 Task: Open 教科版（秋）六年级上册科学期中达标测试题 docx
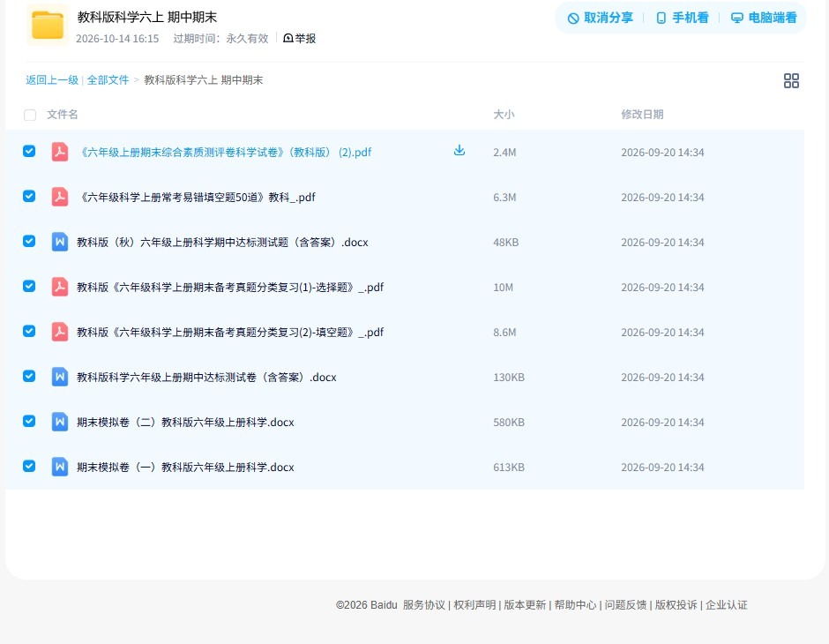point(222,242)
